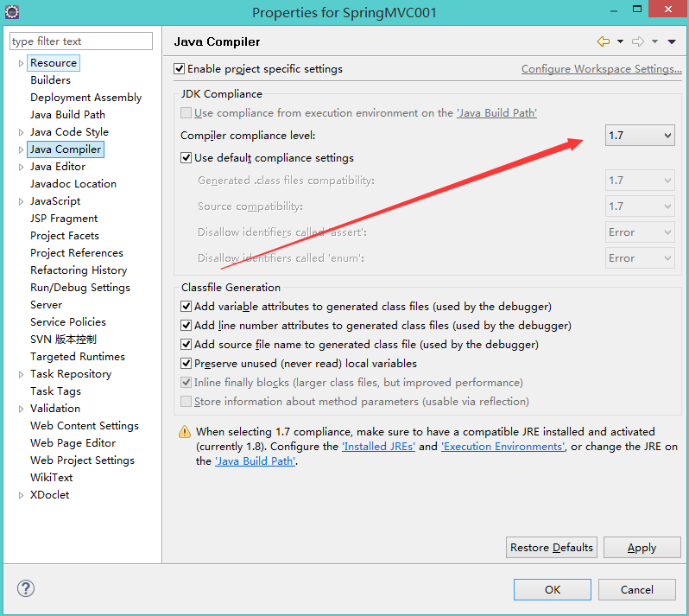Image resolution: width=689 pixels, height=616 pixels.
Task: Click Configure Workspace Settings link
Action: [x=602, y=69]
